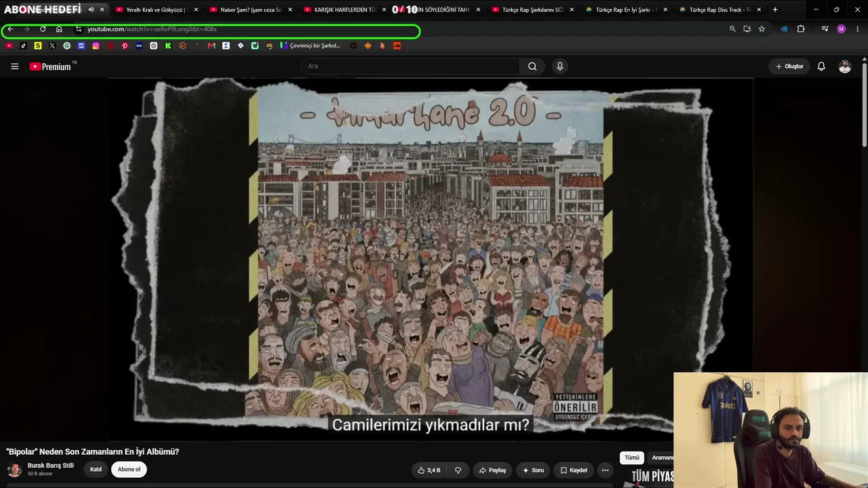The image size is (868, 488).
Task: Dislike this video
Action: [458, 470]
